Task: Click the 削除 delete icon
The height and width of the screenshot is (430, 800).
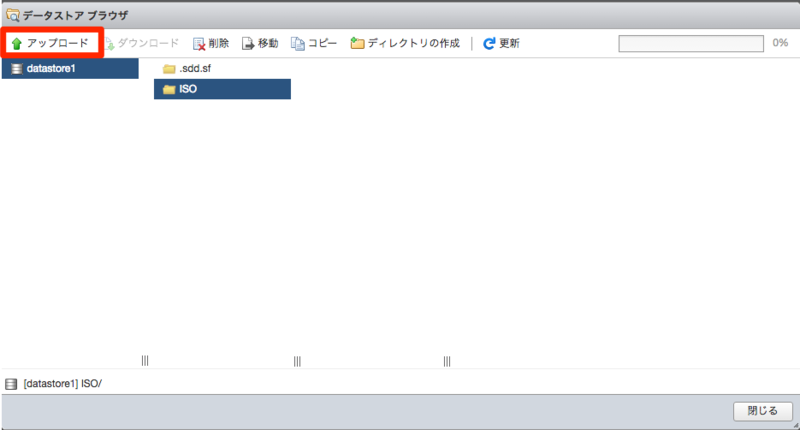Action: 198,44
